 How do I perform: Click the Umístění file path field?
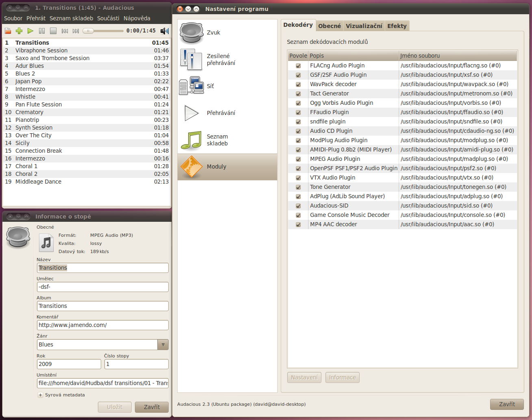[x=103, y=383]
